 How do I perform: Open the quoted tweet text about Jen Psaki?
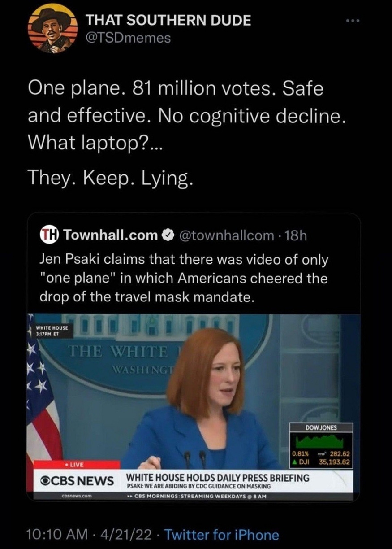(x=184, y=278)
